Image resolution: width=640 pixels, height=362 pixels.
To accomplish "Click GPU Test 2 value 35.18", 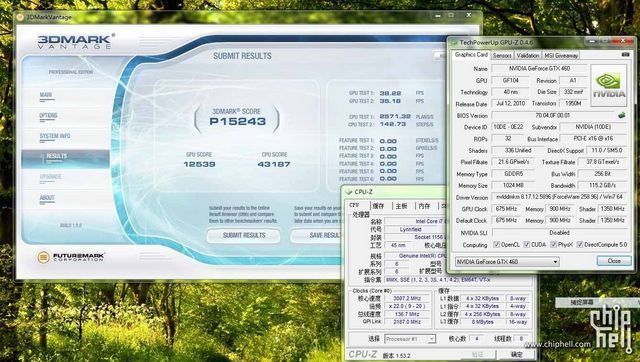I will (x=390, y=101).
